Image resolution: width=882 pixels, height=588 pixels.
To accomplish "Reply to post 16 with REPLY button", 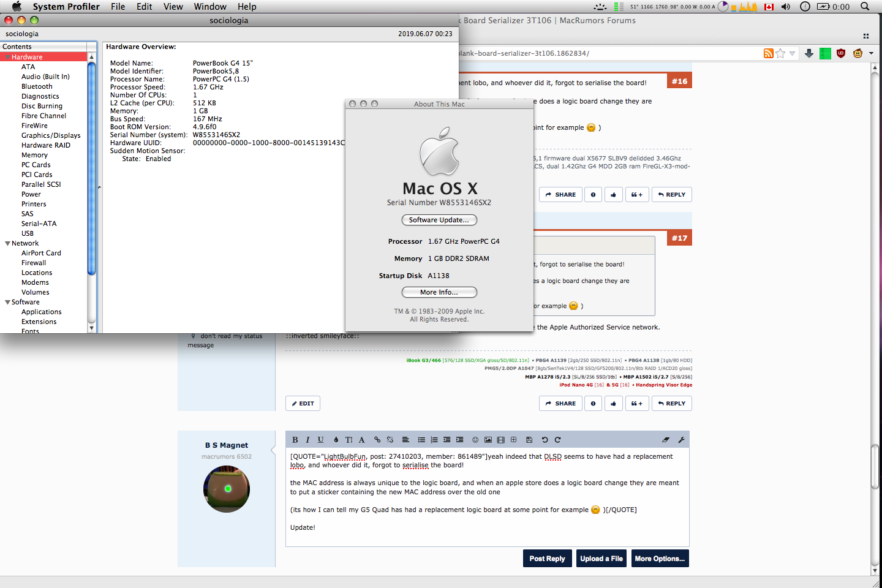I will (x=671, y=195).
